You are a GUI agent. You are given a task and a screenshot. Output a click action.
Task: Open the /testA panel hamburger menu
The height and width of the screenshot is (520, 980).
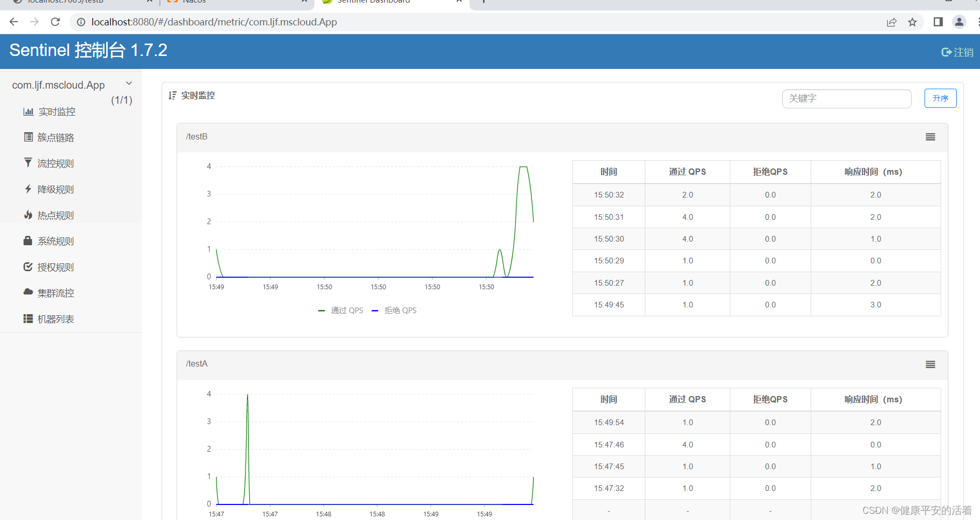click(930, 364)
